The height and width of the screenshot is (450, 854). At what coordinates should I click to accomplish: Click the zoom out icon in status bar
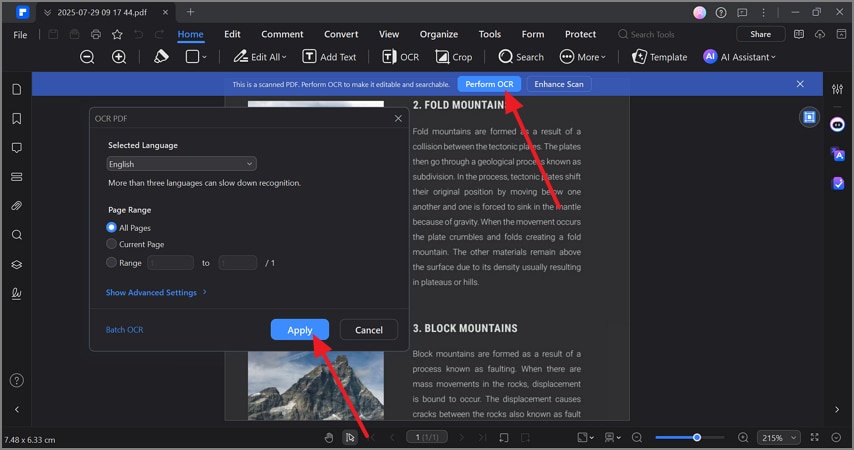pyautogui.click(x=637, y=437)
